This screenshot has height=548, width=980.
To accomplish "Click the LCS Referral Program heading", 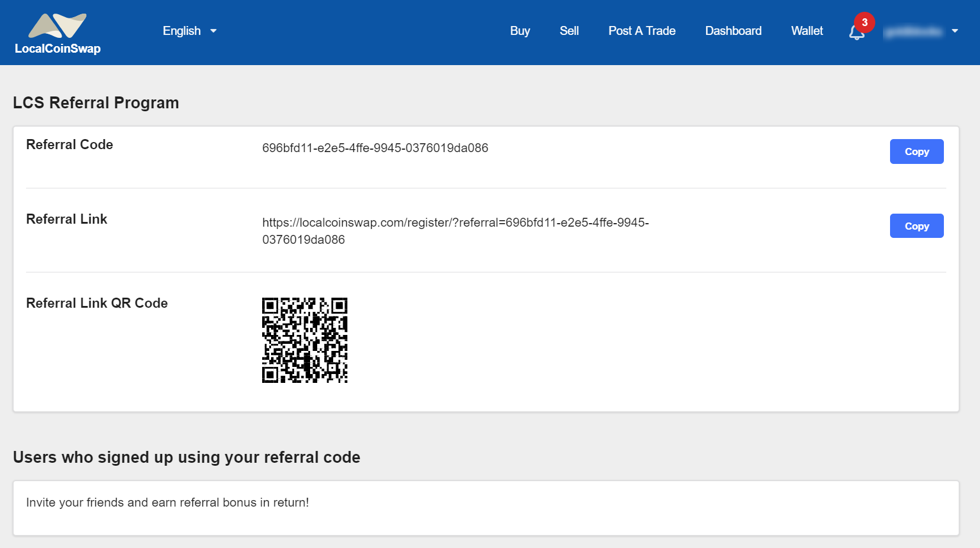I will (96, 103).
